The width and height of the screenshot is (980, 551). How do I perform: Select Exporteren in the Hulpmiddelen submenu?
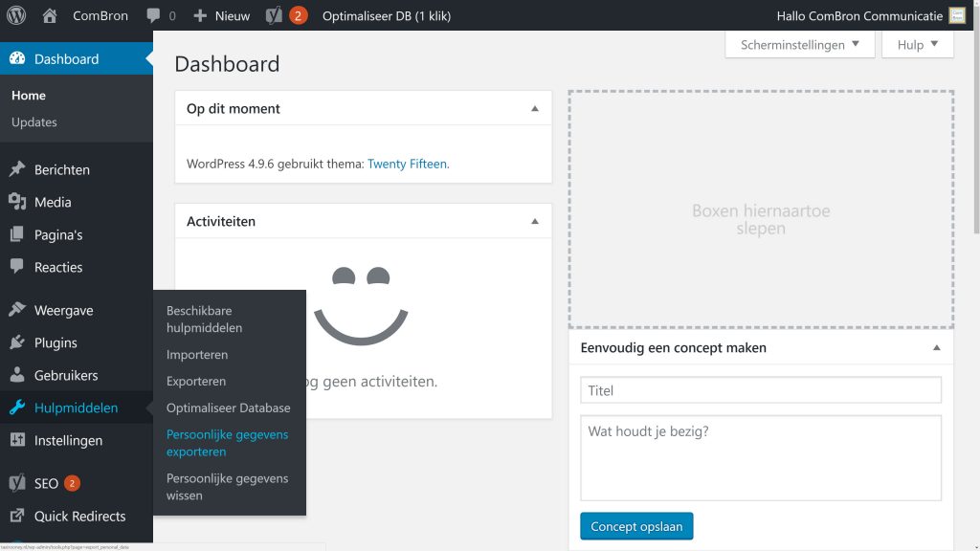coord(194,381)
